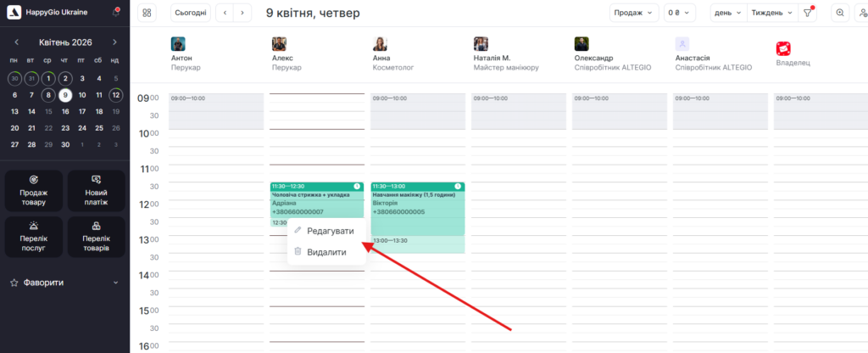This screenshot has height=353, width=868.
Task: Expand the Фаворити section
Action: pos(114,283)
